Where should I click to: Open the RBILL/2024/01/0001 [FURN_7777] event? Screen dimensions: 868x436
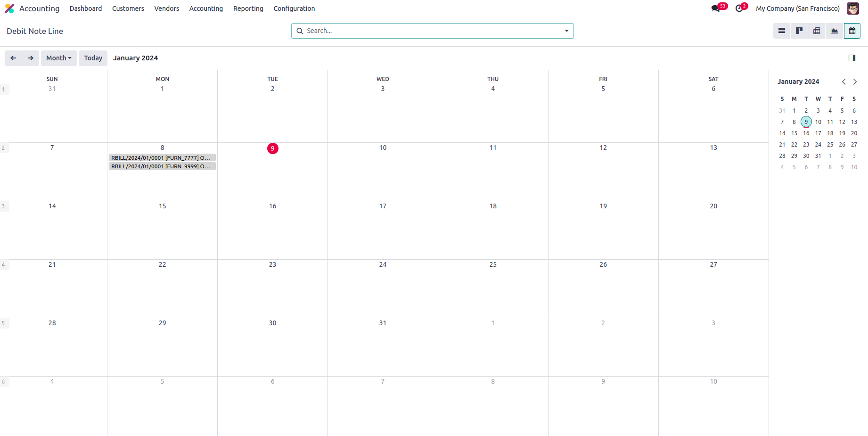tap(162, 157)
